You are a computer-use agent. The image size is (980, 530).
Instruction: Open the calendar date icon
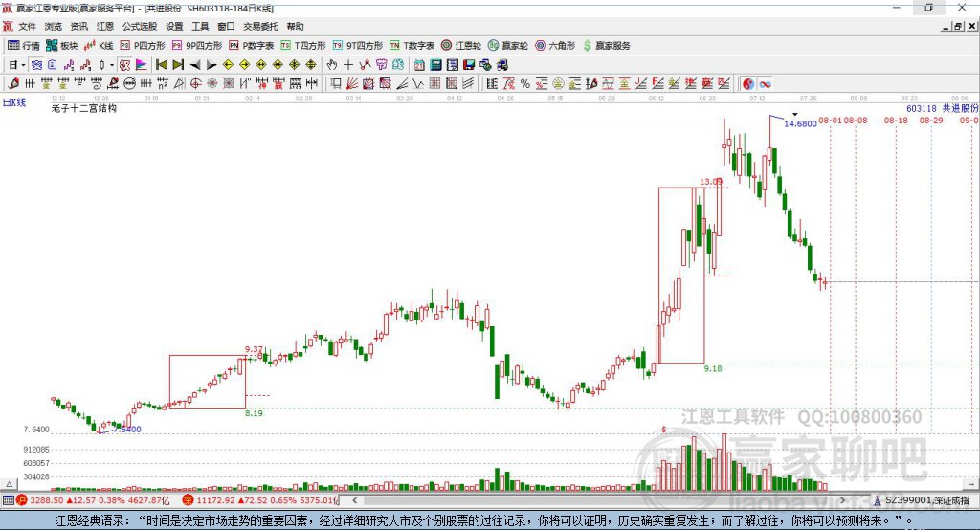419,65
